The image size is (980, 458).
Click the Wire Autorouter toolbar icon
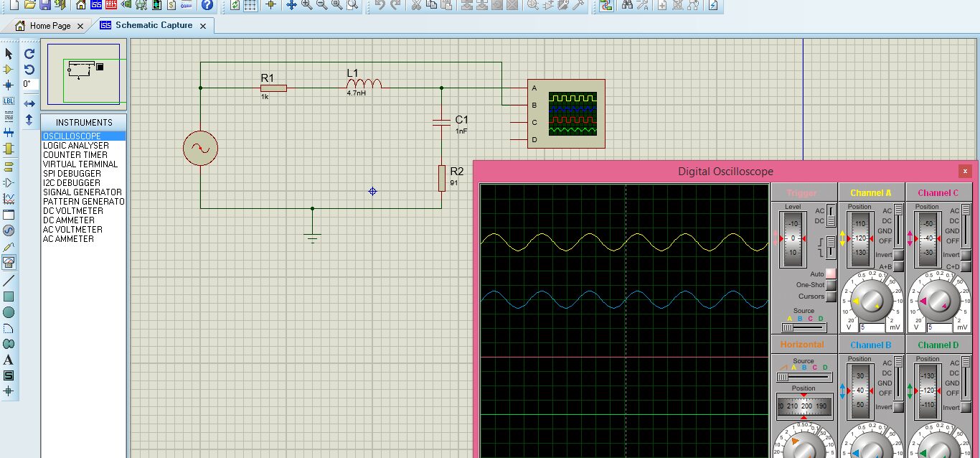606,5
